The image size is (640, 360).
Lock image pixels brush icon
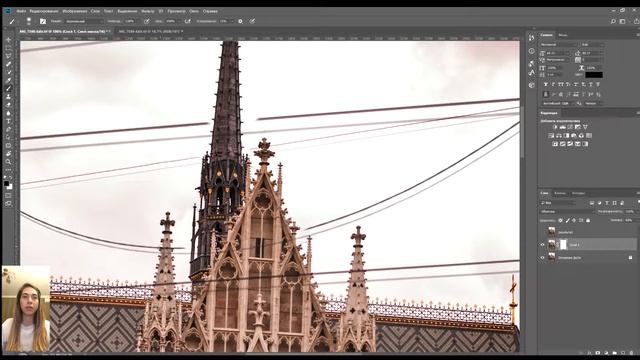click(567, 220)
